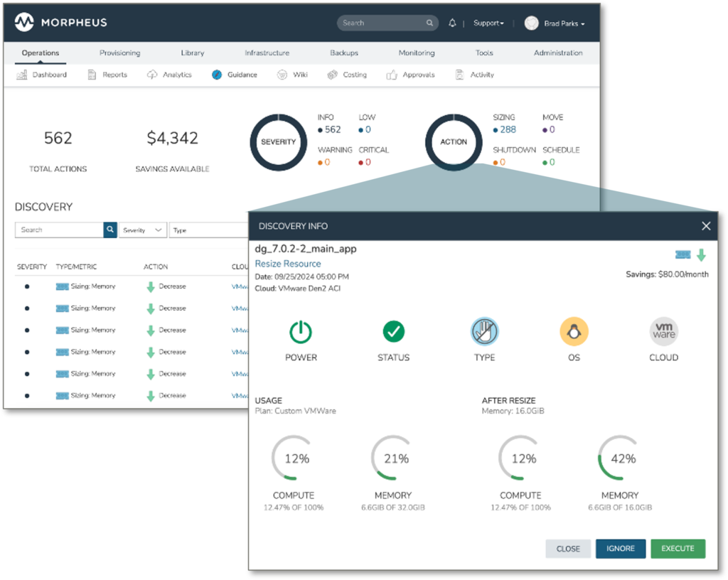Open the Infrastructure tab

click(x=267, y=53)
